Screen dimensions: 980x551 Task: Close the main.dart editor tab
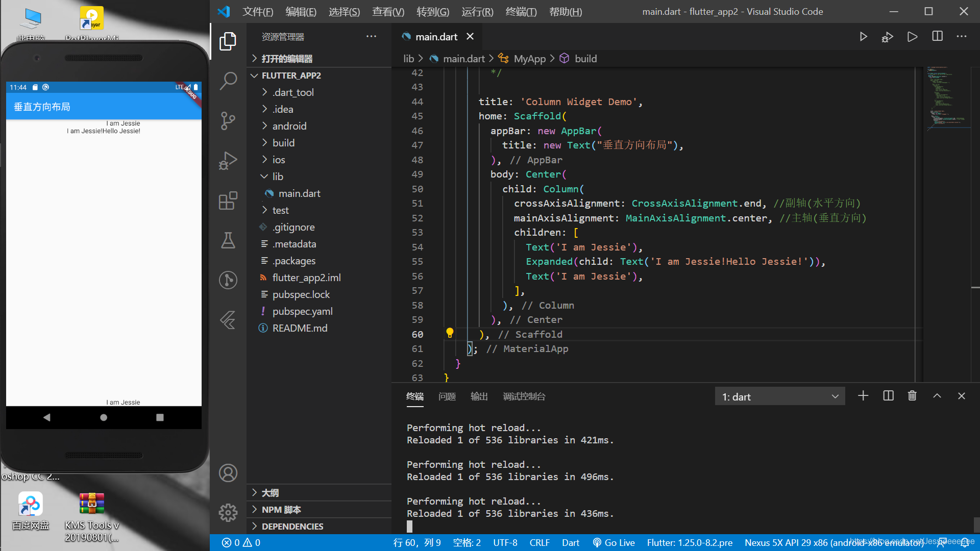[470, 36]
